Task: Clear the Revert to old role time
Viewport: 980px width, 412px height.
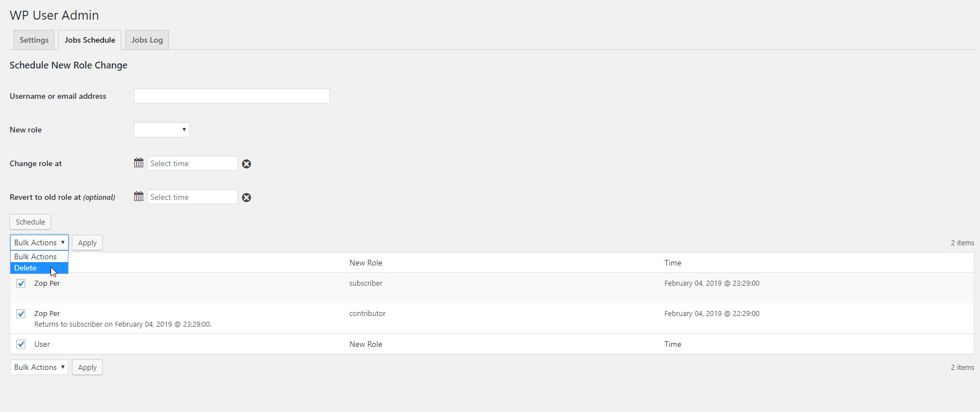Action: click(247, 198)
